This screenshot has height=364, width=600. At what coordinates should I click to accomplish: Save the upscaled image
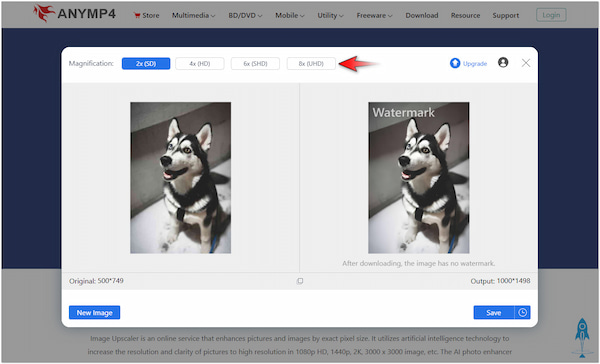[494, 312]
